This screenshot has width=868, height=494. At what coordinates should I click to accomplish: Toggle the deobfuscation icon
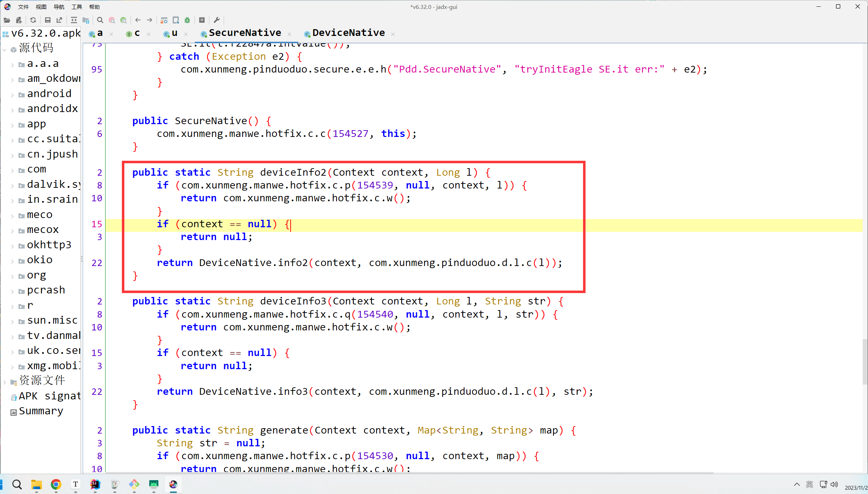164,20
